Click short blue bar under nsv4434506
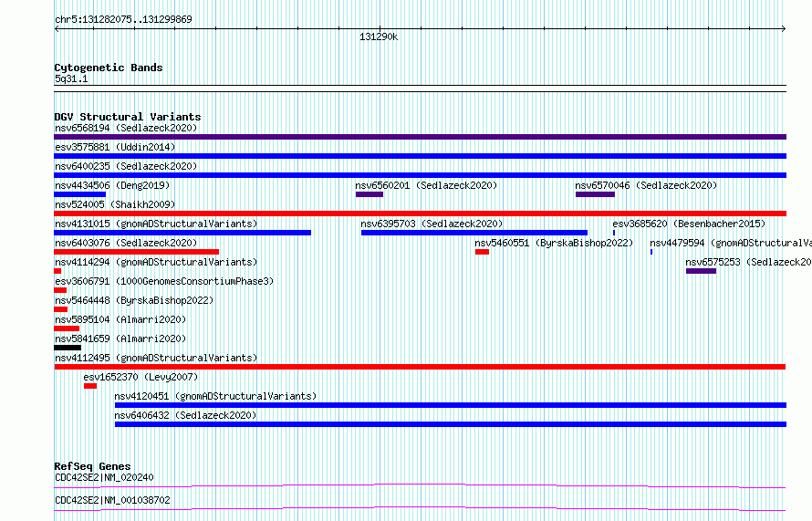812x521 pixels. tap(79, 194)
